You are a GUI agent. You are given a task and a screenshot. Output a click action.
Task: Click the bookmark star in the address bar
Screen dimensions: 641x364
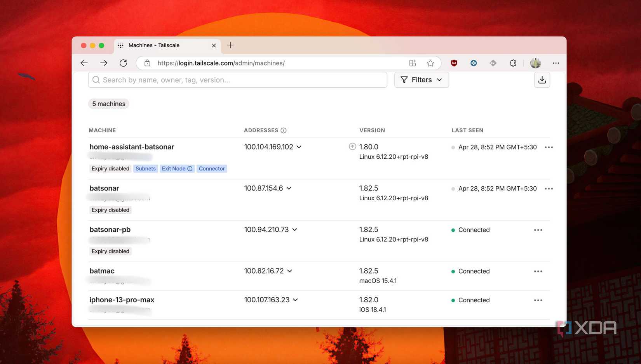pyautogui.click(x=430, y=63)
